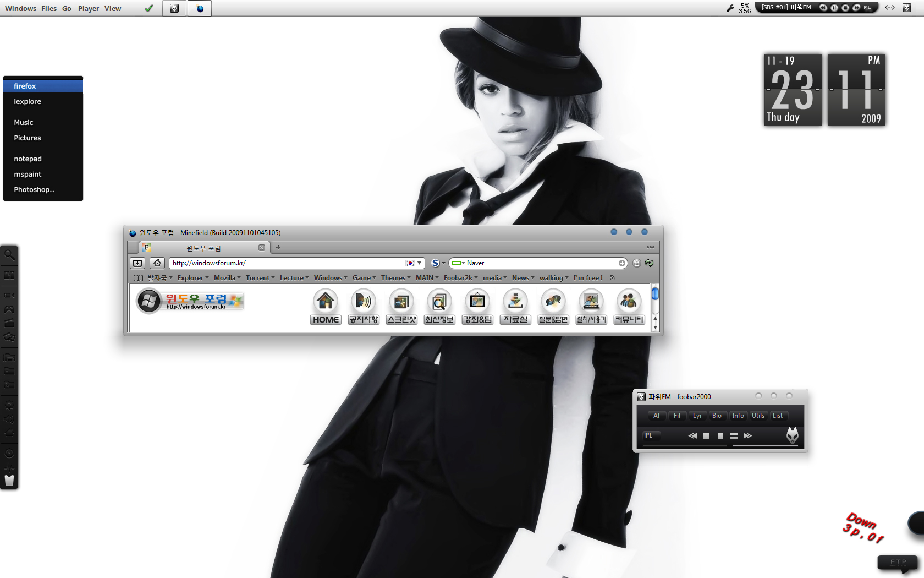Open the recycle bin at dock bottom
This screenshot has width=924, height=578.
pyautogui.click(x=9, y=480)
